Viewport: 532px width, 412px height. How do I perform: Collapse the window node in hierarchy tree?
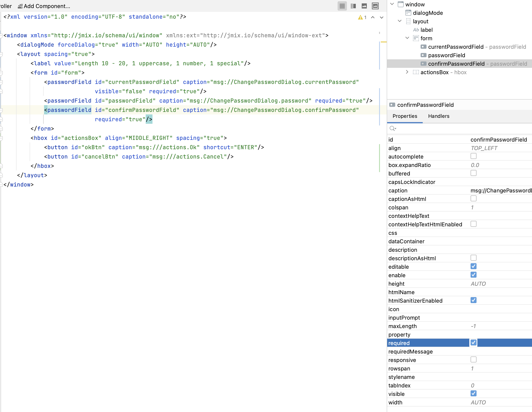coord(392,4)
